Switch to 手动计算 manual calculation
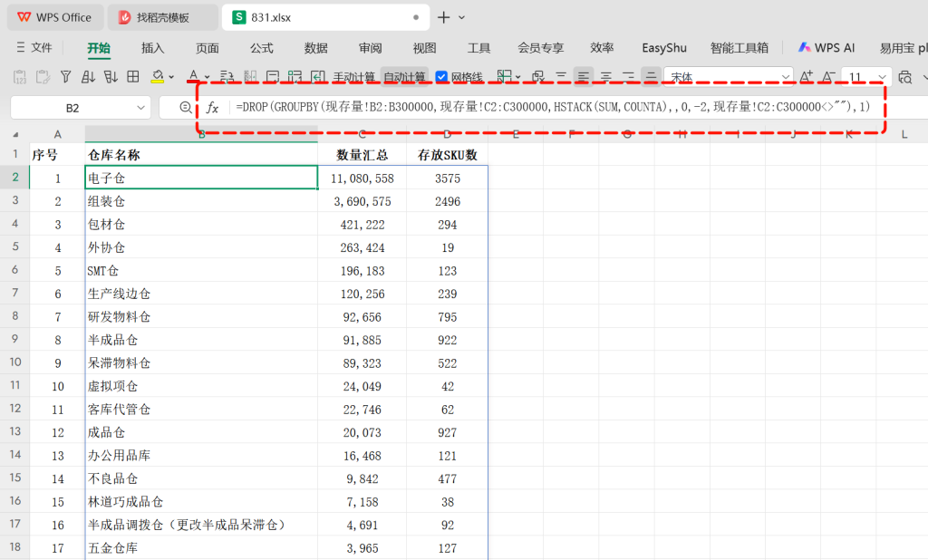The height and width of the screenshot is (560, 928). click(x=354, y=77)
